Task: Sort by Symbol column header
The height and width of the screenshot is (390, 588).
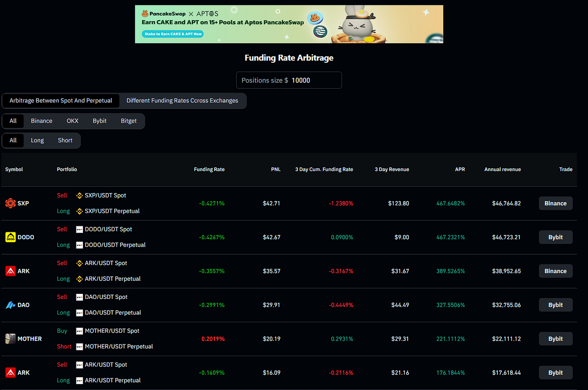Action: click(x=14, y=170)
